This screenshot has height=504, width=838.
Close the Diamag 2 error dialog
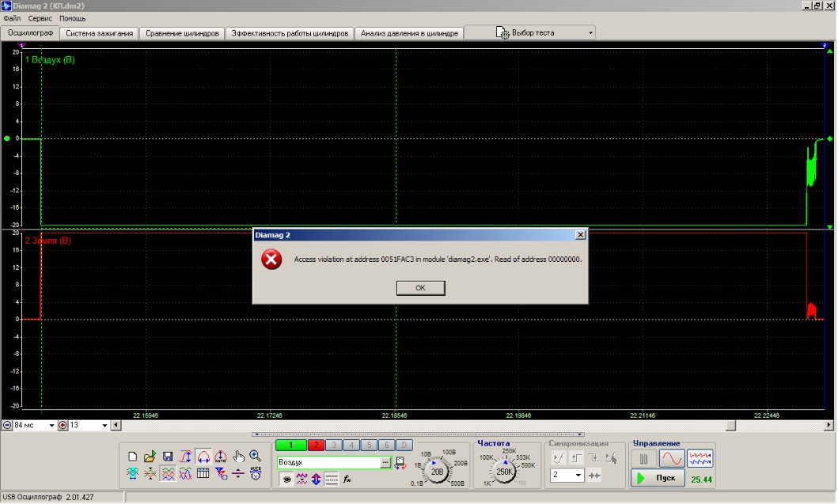pyautogui.click(x=580, y=235)
